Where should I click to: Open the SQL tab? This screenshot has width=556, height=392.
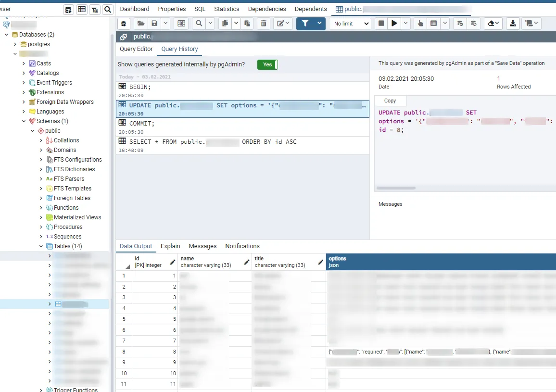click(x=200, y=9)
